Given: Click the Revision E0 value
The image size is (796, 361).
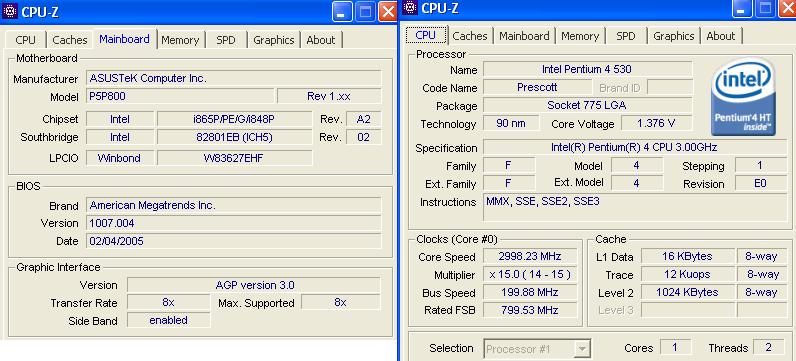Looking at the screenshot, I should coord(760,183).
